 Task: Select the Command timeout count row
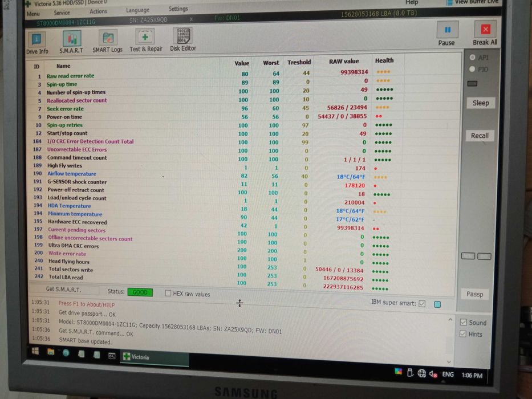(212, 158)
